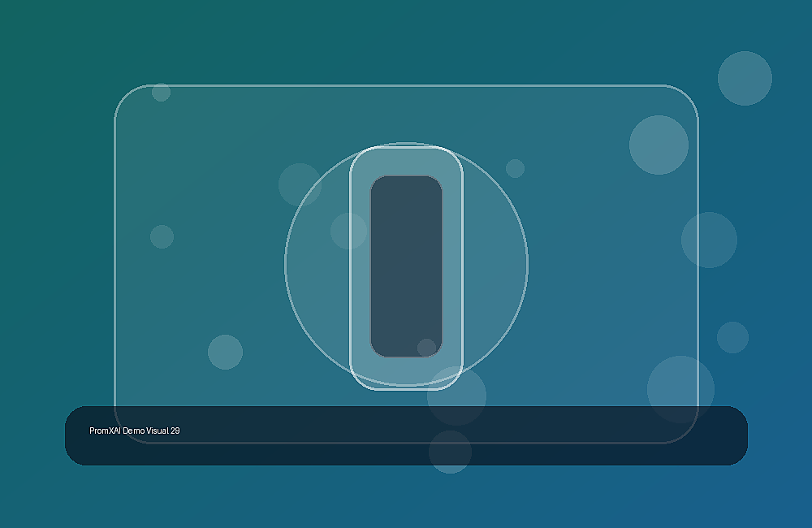Select the largest bubble outside the panel's top-right
Viewport: 812px width, 528px height.
745,78
